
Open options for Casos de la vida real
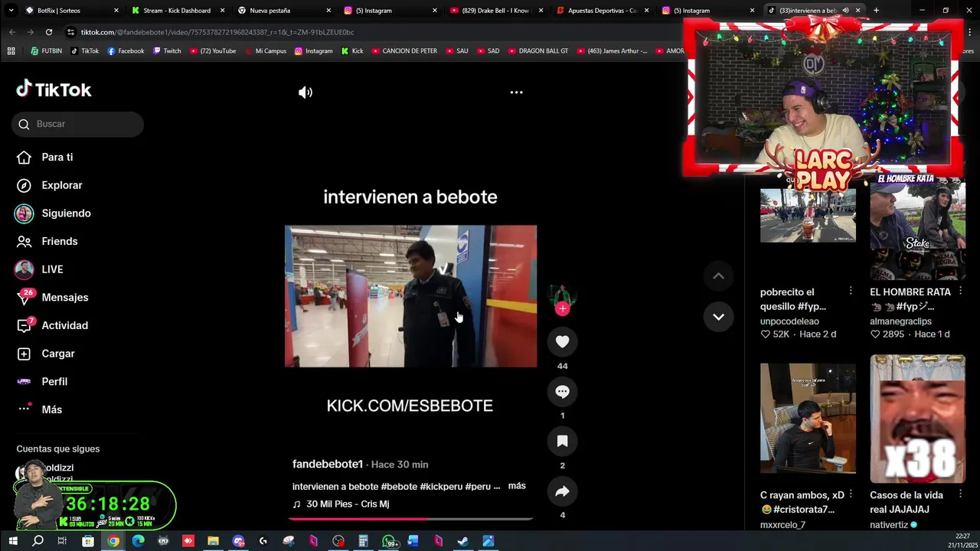click(x=960, y=495)
